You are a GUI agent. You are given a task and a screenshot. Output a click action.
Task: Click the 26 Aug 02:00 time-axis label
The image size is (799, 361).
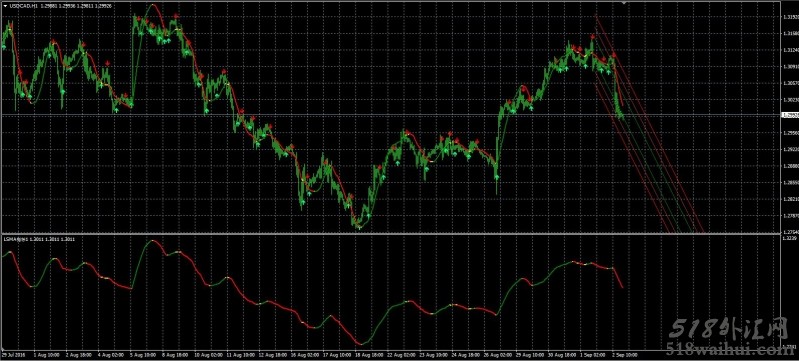click(497, 353)
